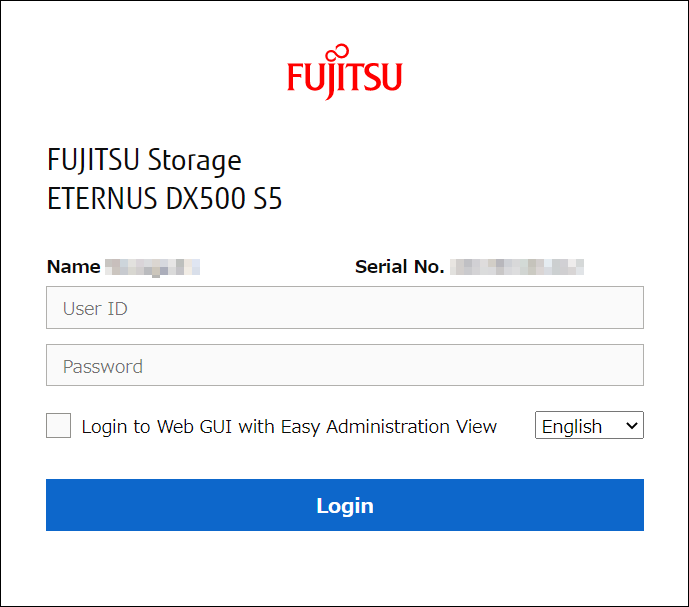The width and height of the screenshot is (689, 607).
Task: Click the bold 'Name' label
Action: coord(73,267)
